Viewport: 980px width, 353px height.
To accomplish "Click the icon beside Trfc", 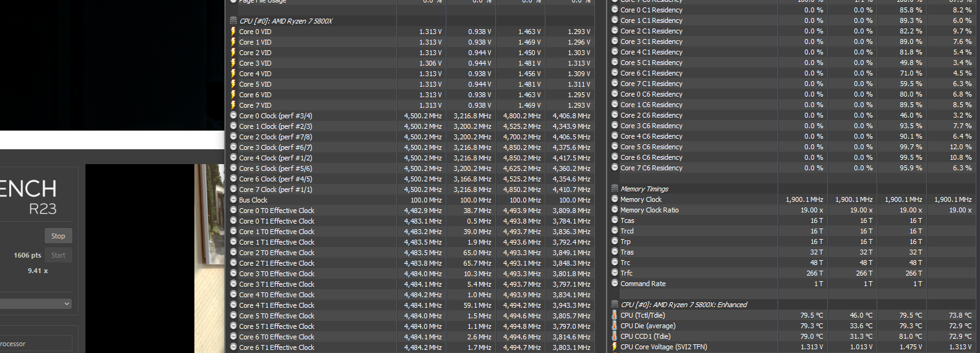I will 615,273.
